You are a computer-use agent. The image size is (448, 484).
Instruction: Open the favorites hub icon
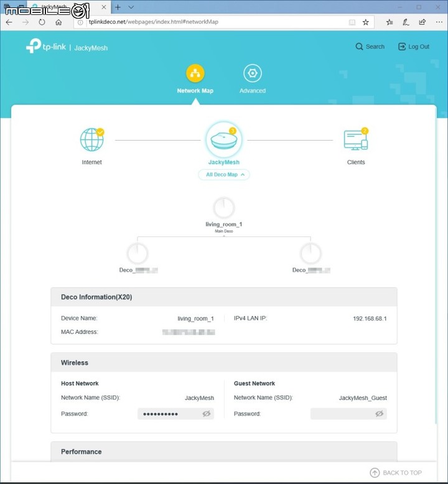(x=390, y=22)
